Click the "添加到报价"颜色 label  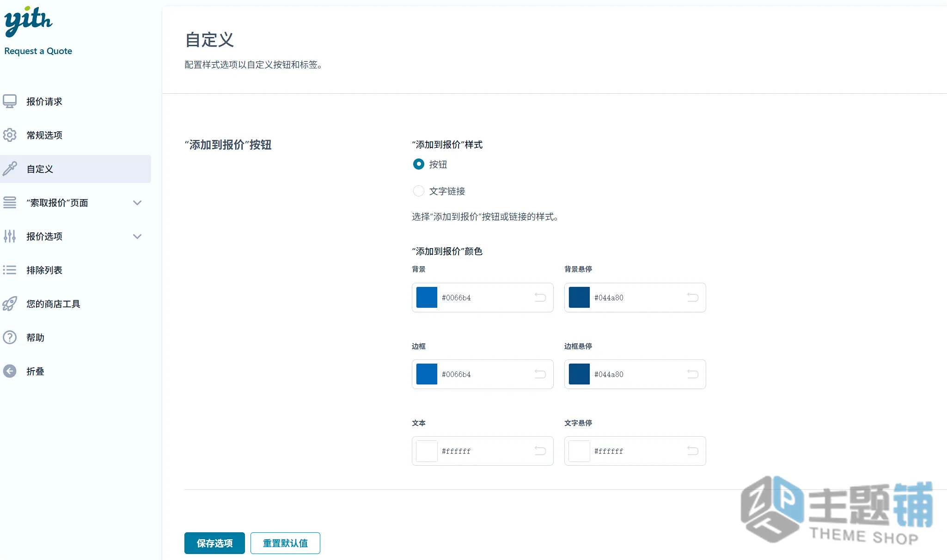point(447,251)
